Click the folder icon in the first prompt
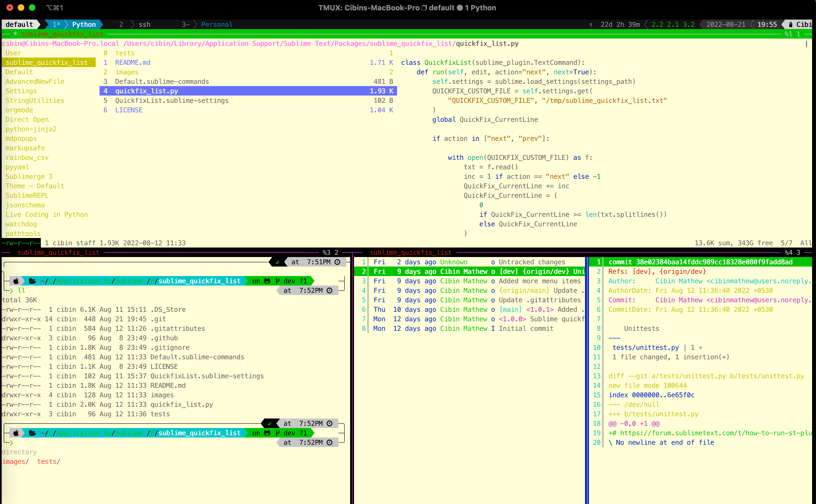816x504 pixels. pyautogui.click(x=32, y=281)
